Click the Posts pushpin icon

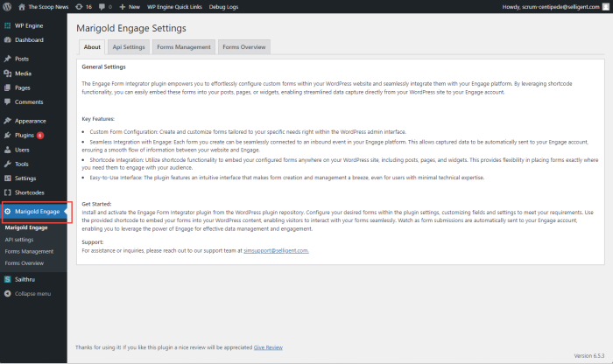(7, 59)
